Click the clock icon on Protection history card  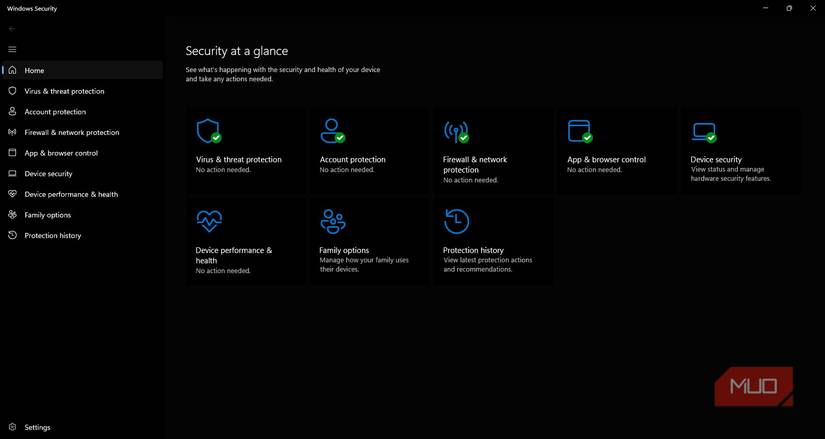coord(456,221)
